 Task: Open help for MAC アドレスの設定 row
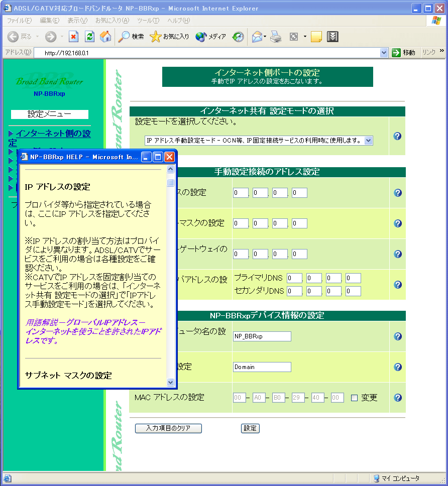pyautogui.click(x=397, y=398)
